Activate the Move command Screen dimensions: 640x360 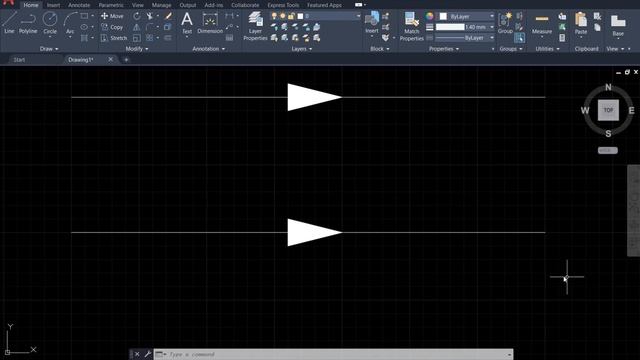click(112, 16)
